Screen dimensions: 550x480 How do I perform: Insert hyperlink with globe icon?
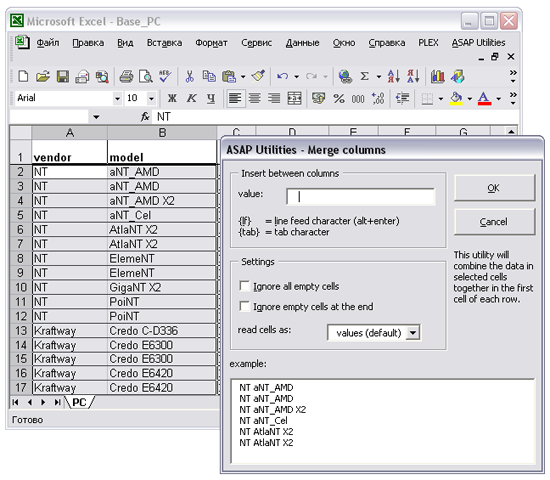(345, 76)
